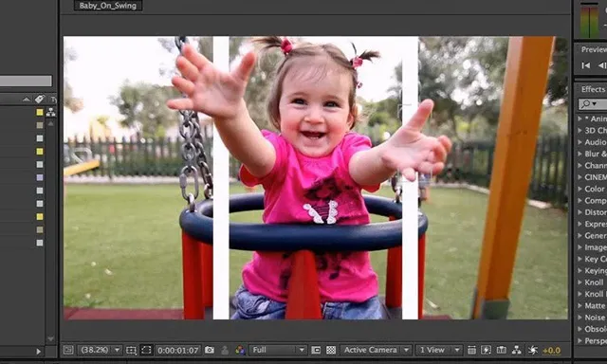Screen dimensions: 607x364
Task: Expand the Blur effects category
Action: point(592,154)
